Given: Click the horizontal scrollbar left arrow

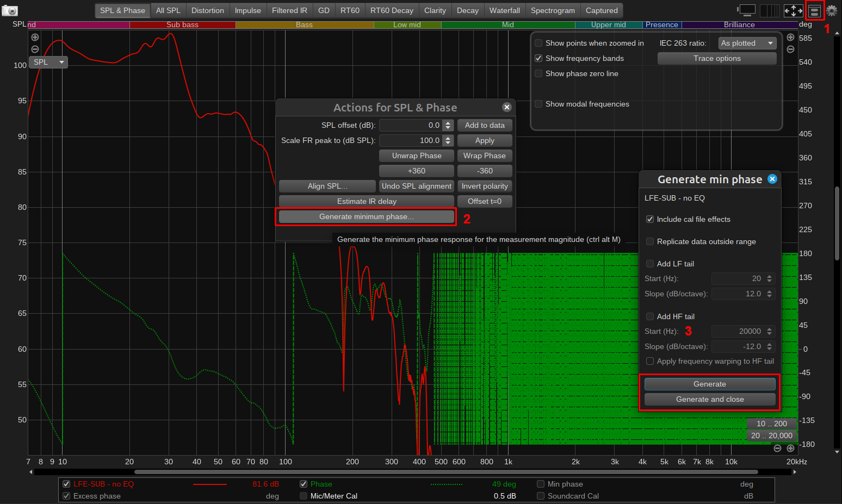Looking at the screenshot, I should click(x=31, y=472).
